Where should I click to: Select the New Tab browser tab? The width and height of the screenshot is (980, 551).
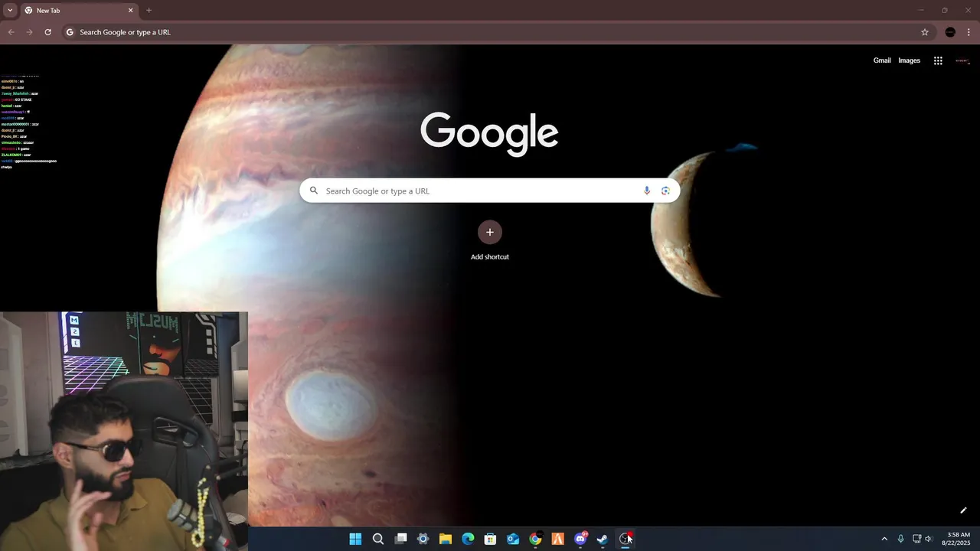[80, 11]
